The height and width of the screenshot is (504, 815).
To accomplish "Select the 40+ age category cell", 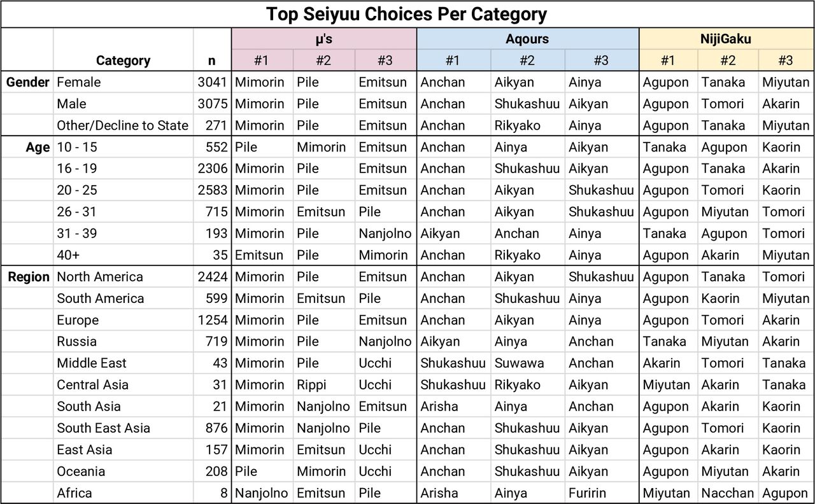I will click(x=123, y=255).
